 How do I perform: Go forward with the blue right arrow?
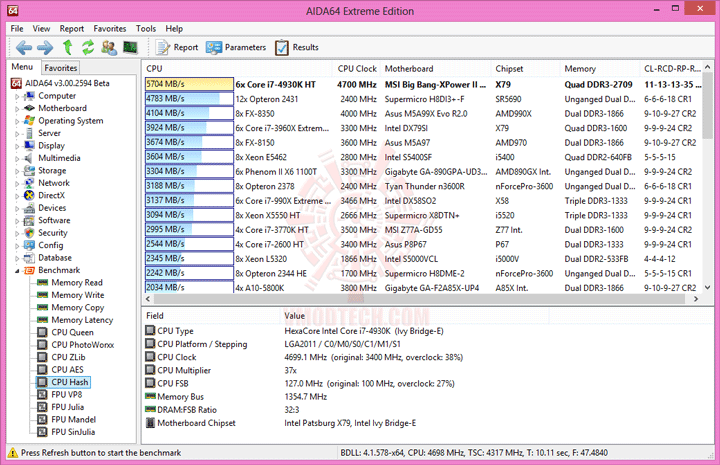coord(45,47)
